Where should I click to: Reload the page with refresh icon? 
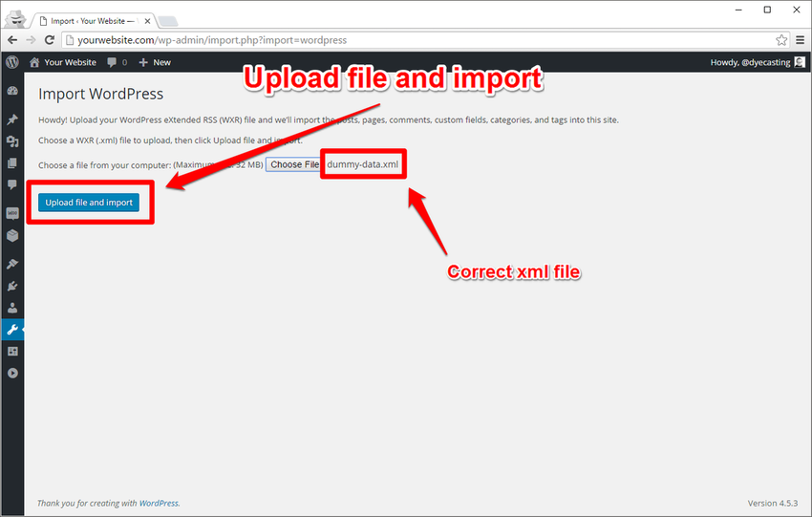tap(49, 40)
